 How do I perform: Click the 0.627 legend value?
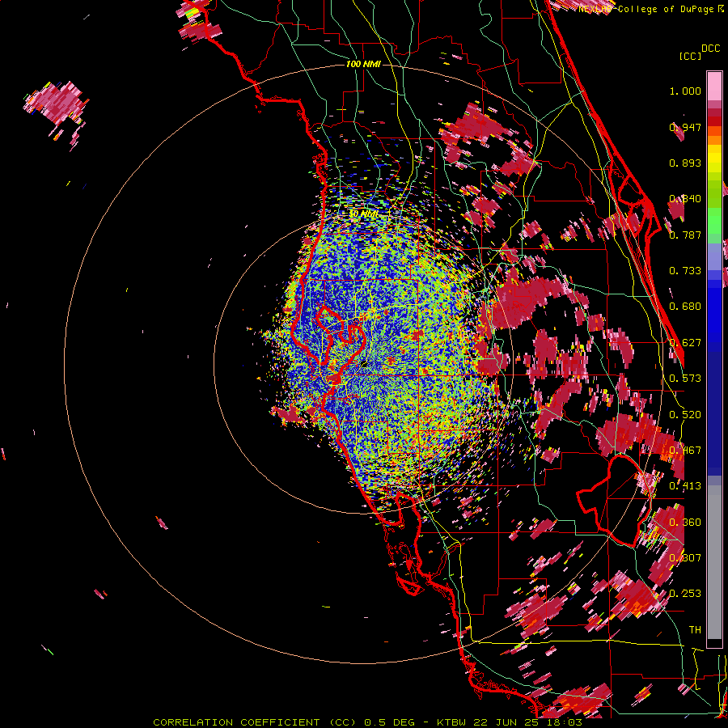pyautogui.click(x=685, y=343)
